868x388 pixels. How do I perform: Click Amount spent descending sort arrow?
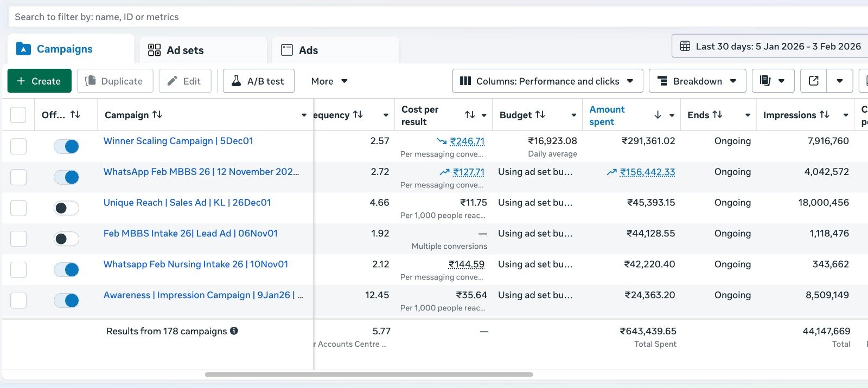point(658,114)
